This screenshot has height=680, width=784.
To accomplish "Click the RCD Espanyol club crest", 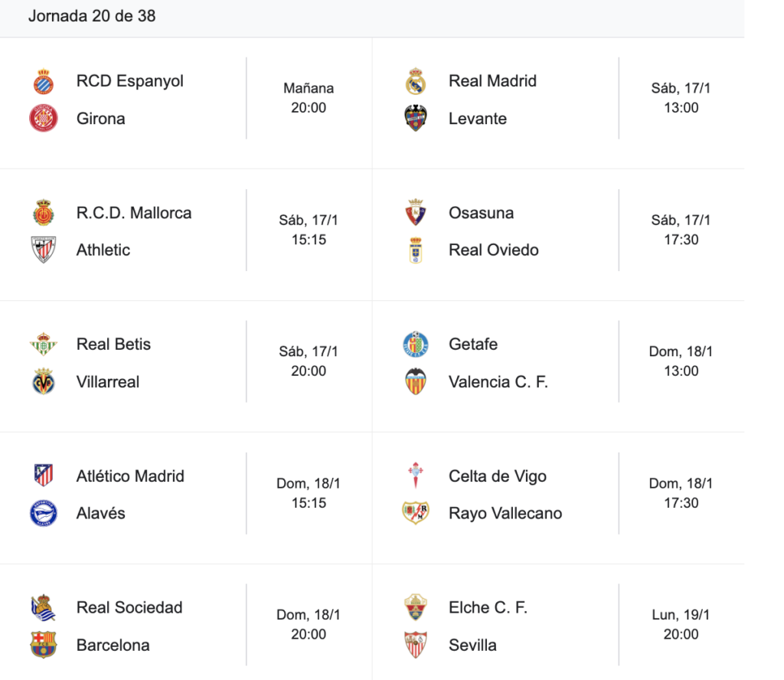I will [x=44, y=81].
